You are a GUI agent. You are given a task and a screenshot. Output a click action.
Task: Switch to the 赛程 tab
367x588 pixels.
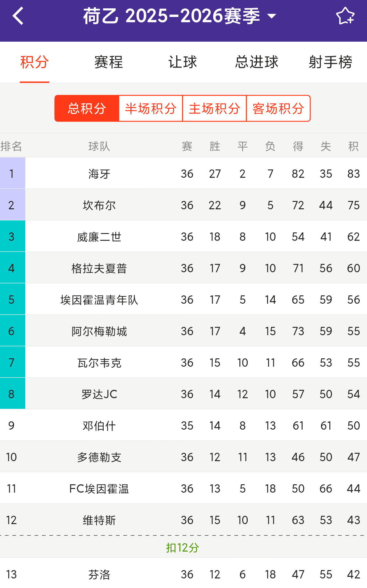click(109, 62)
